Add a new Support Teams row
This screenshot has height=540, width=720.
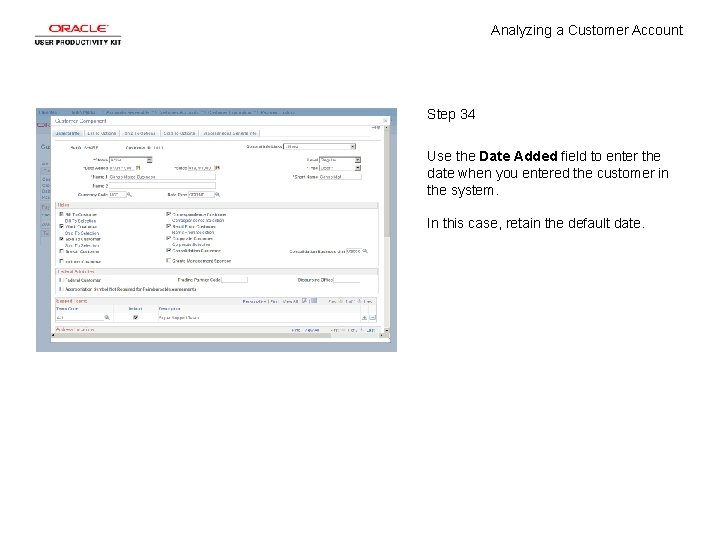click(365, 318)
